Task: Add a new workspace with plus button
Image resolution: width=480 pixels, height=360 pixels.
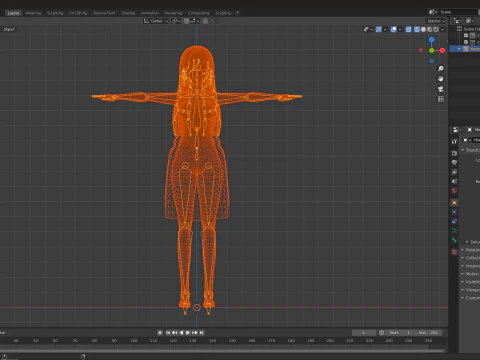Action: pos(238,13)
